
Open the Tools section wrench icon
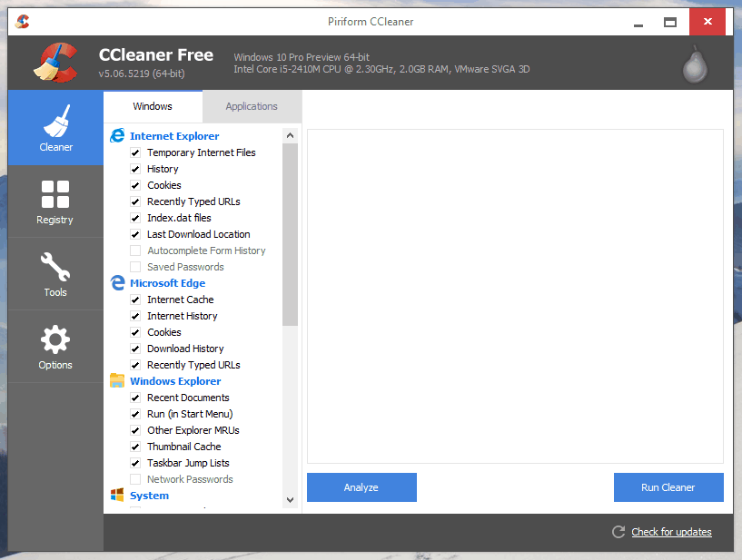[x=55, y=267]
